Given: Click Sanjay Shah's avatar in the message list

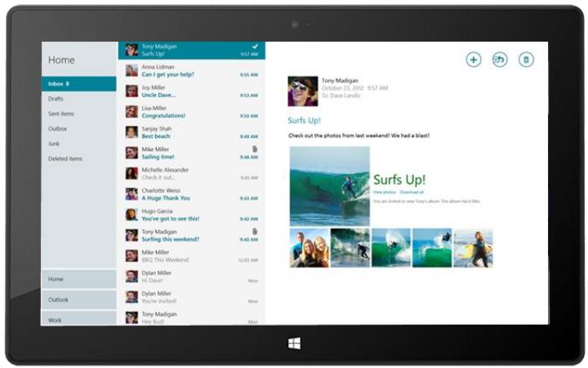Looking at the screenshot, I should click(x=131, y=132).
